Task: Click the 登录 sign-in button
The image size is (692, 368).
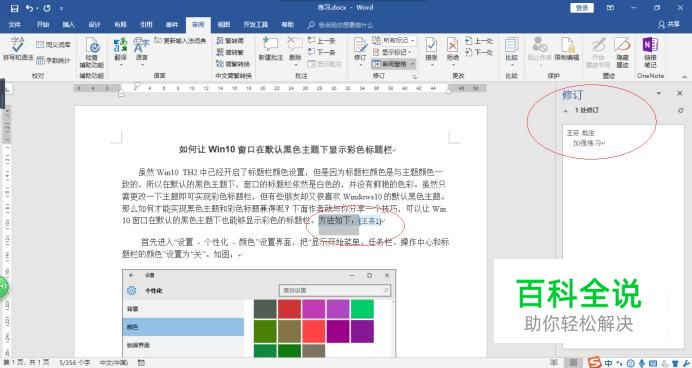Action: click(582, 8)
